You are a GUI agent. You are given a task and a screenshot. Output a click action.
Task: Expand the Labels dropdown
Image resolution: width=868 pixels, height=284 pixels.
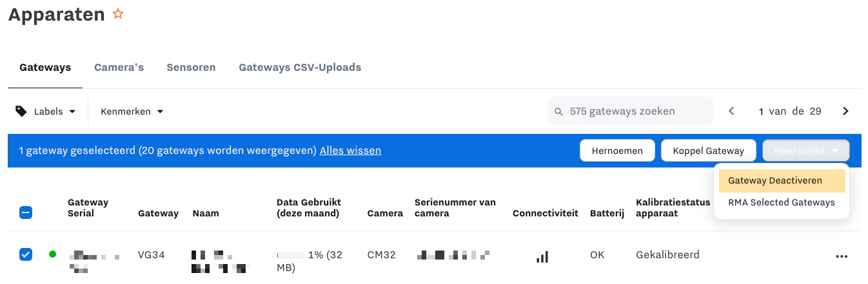(x=46, y=111)
